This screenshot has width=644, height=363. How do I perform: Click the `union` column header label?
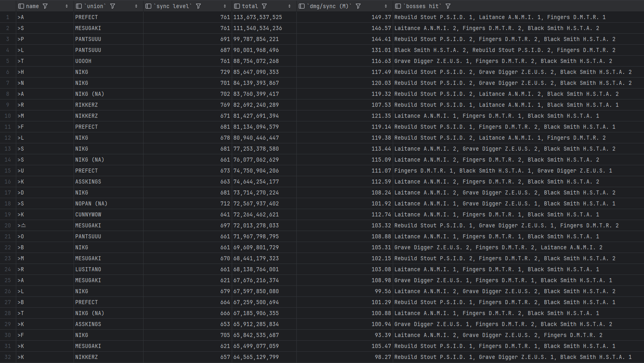(95, 6)
